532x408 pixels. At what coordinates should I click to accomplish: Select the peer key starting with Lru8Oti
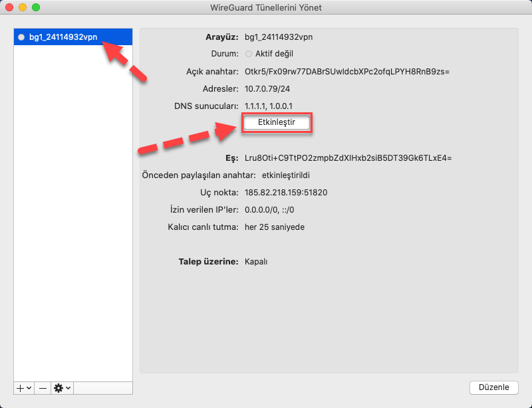[x=348, y=158]
